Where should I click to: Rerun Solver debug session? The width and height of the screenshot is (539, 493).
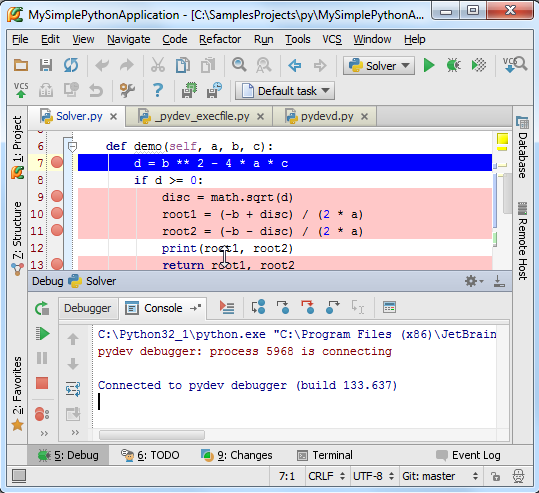pos(42,308)
